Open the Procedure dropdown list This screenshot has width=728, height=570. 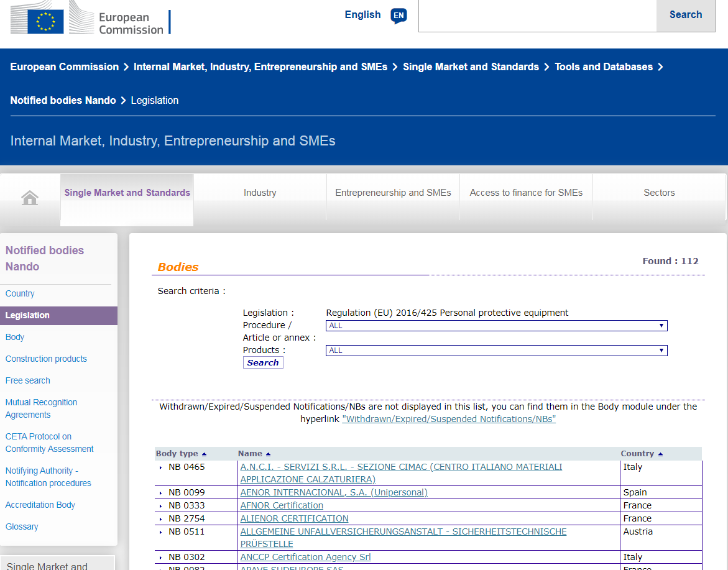[x=496, y=326]
